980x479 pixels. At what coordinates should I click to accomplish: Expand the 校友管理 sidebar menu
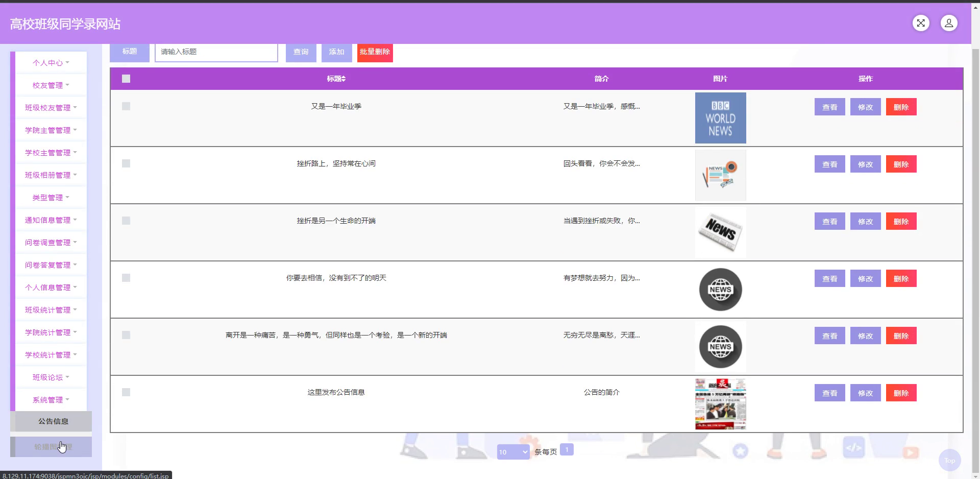click(x=51, y=85)
